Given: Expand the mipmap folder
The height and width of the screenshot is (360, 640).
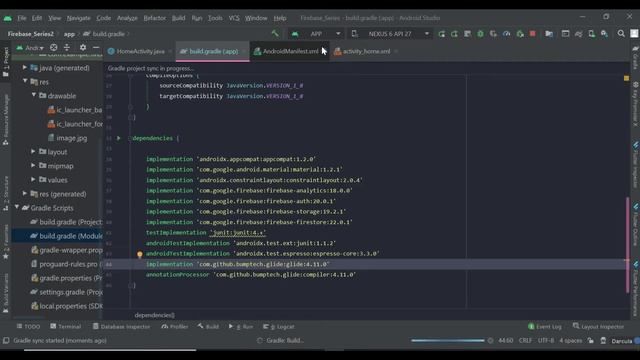Looking at the screenshot, I should coord(33,165).
